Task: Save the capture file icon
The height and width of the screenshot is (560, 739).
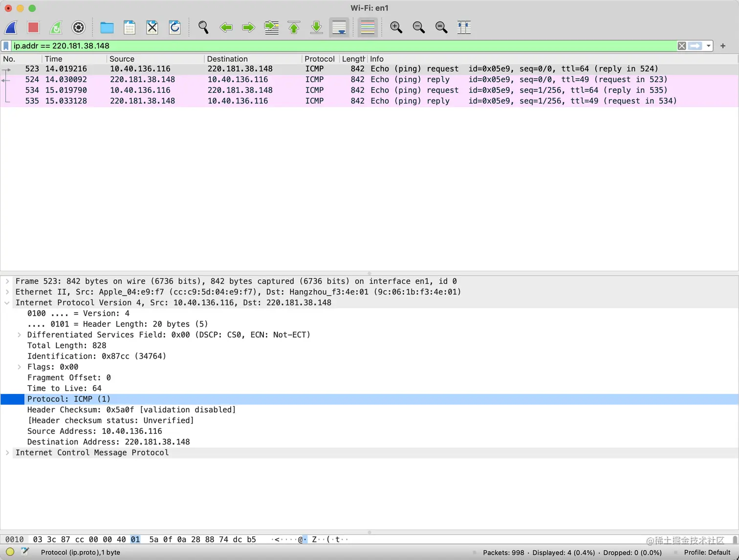Action: click(x=130, y=27)
